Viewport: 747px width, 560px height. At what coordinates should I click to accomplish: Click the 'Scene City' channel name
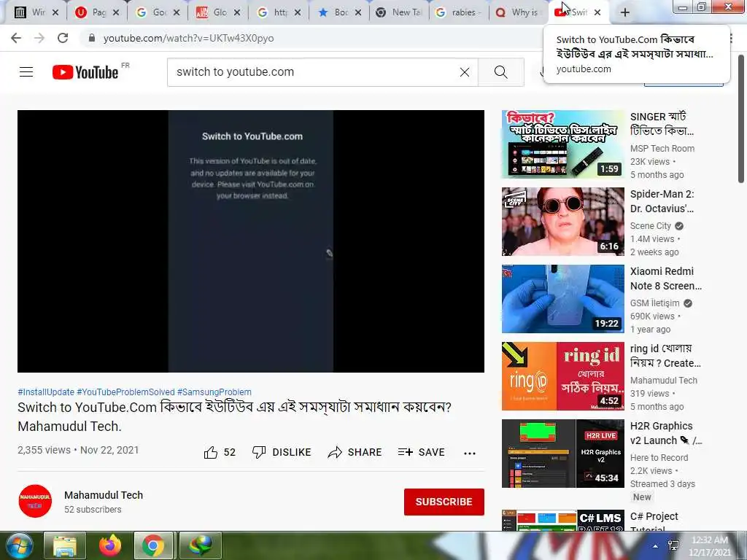[650, 226]
